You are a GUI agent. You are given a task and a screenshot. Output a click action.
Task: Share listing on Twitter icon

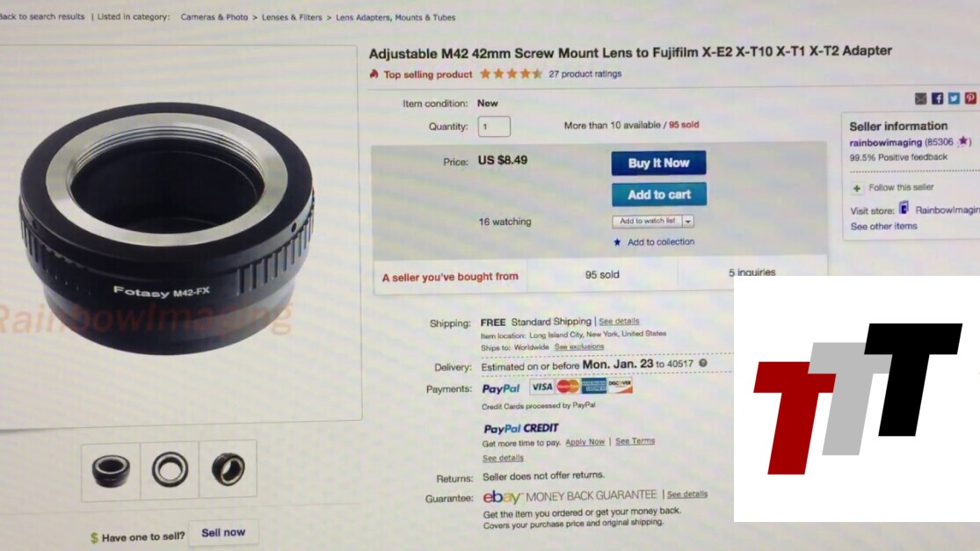pyautogui.click(x=953, y=98)
